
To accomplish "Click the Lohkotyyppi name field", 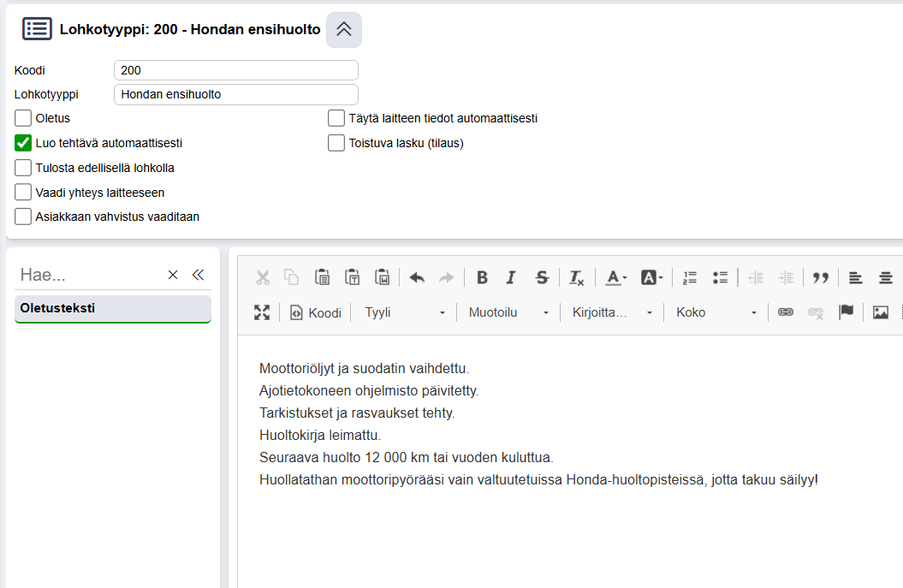I will click(236, 94).
